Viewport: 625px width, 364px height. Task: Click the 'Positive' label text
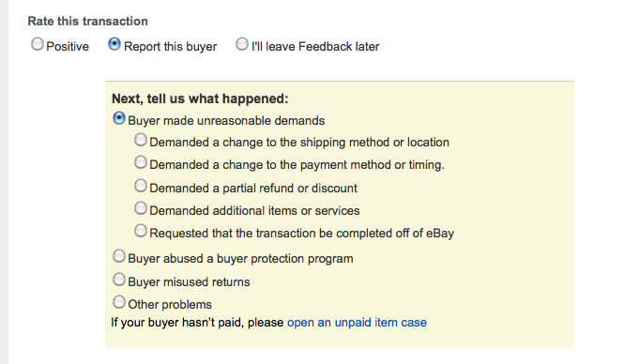[68, 46]
